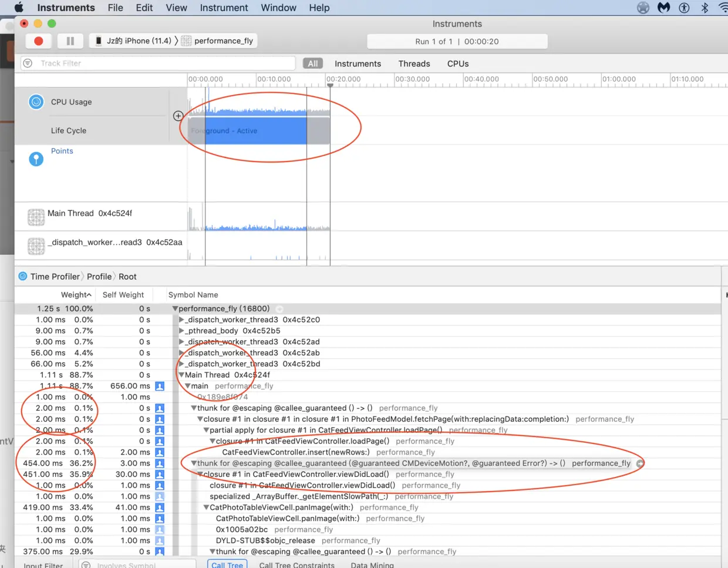Click user icon on CatFeedViewController.insert(newRows:) row
728x568 pixels.
pos(160,452)
